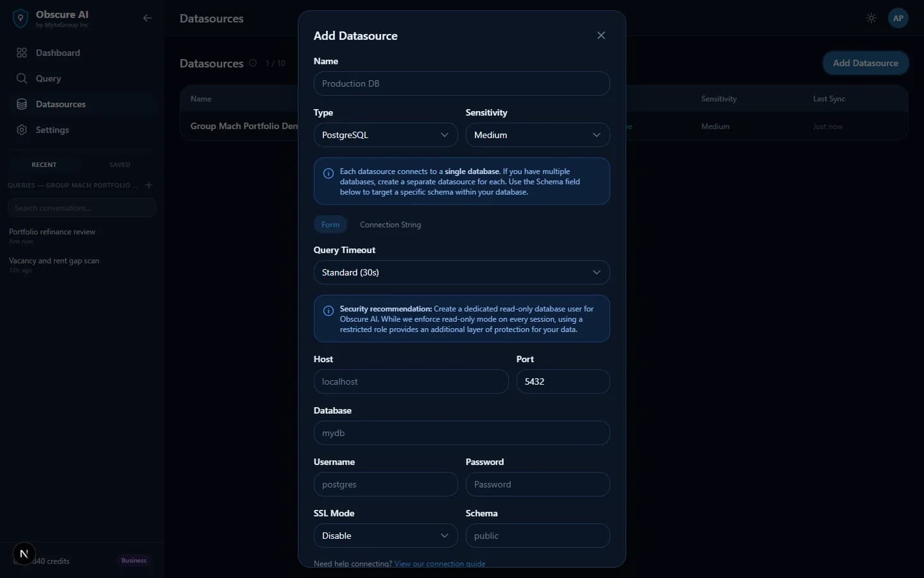
Task: Open the Type dropdown showing PostgreSQL
Action: click(x=386, y=135)
